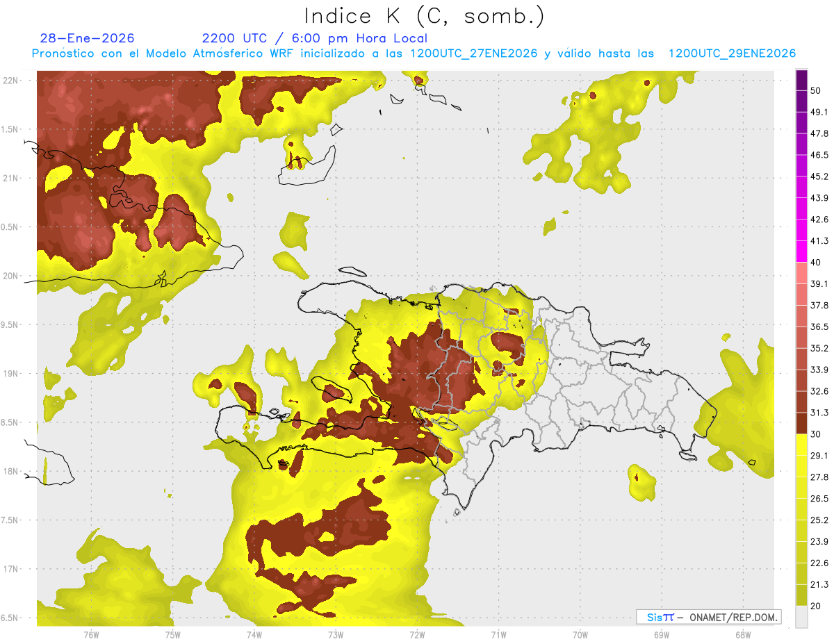Click the colorbar value "37.8"
834x644 pixels.
pyautogui.click(x=820, y=306)
